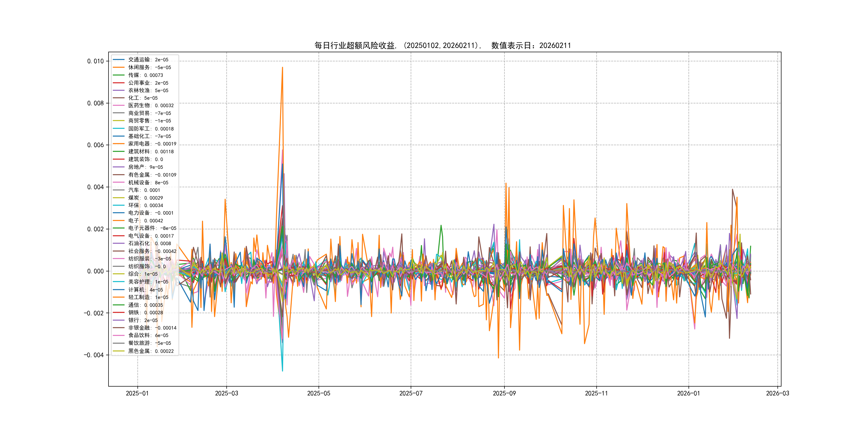Click the 0.010 y-axis tick label
868x434 pixels.
pyautogui.click(x=95, y=61)
